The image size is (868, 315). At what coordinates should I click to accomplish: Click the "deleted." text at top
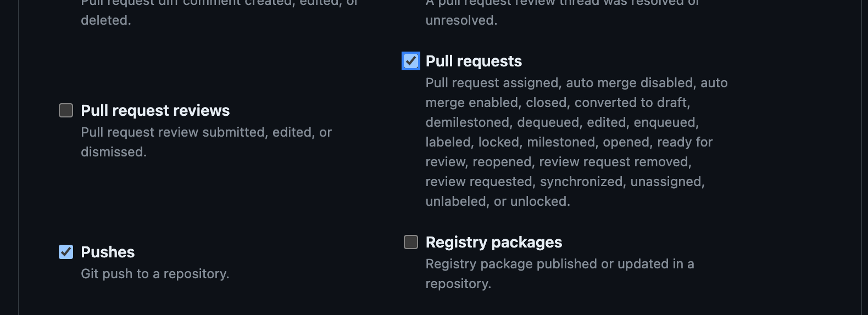pyautogui.click(x=106, y=20)
